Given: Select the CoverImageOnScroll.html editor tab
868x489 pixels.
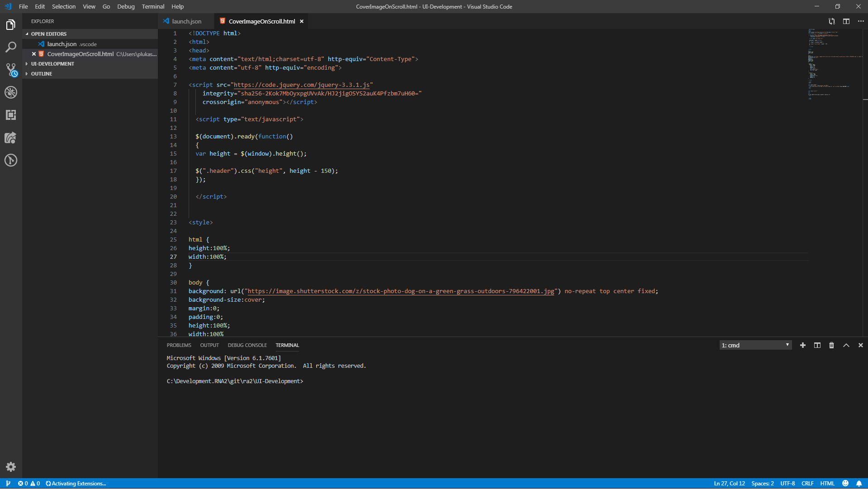Looking at the screenshot, I should click(261, 21).
